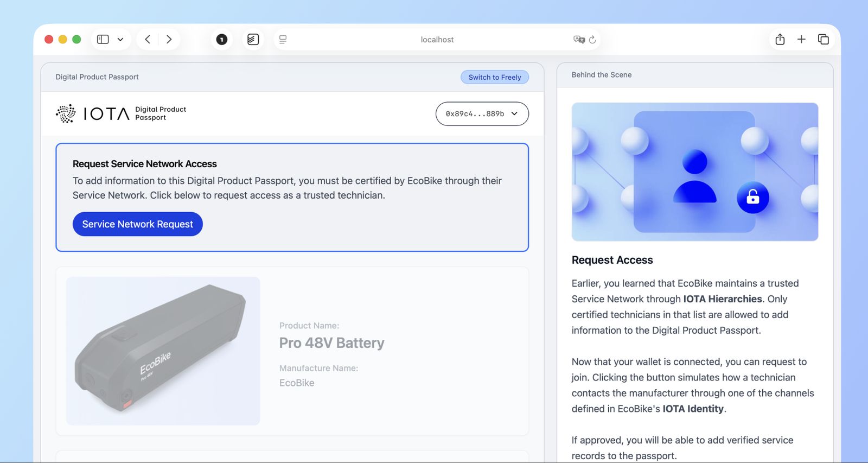The image size is (868, 463).
Task: Maximize the window with green button
Action: pyautogui.click(x=76, y=39)
